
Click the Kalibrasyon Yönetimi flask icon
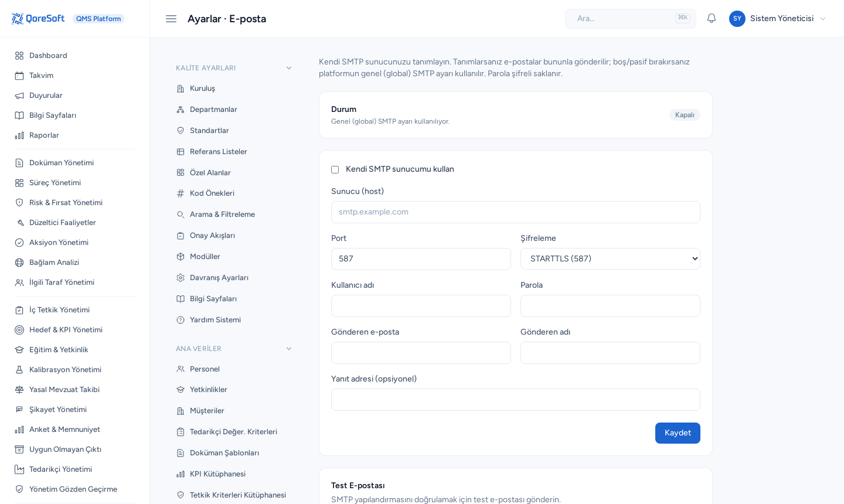(x=19, y=370)
